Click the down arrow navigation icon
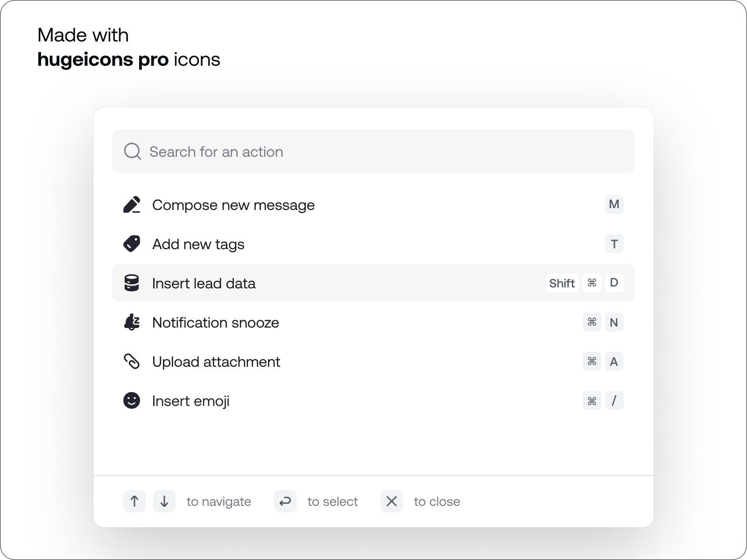 [164, 501]
